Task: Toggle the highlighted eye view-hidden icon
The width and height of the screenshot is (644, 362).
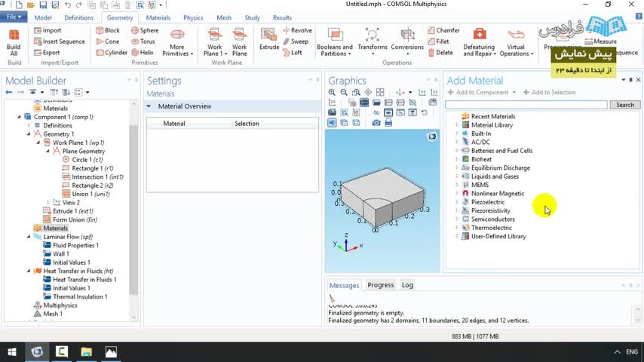Action: click(388, 112)
